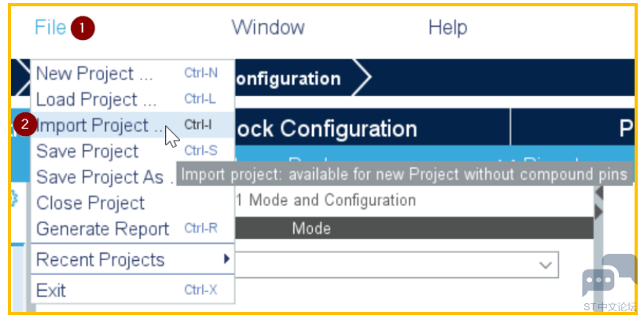Select Close Project menu entry
This screenshot has height=319, width=644.
133,203
